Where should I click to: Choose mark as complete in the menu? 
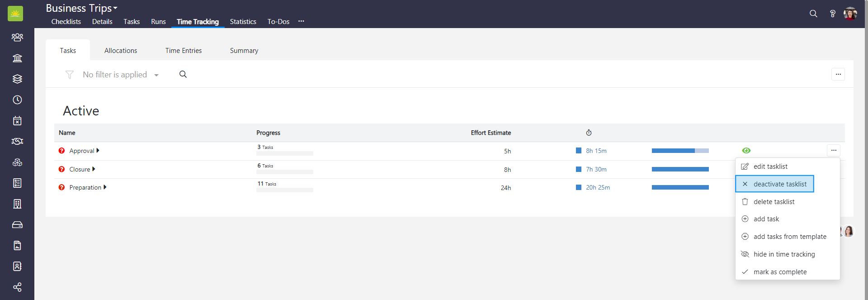point(780,272)
